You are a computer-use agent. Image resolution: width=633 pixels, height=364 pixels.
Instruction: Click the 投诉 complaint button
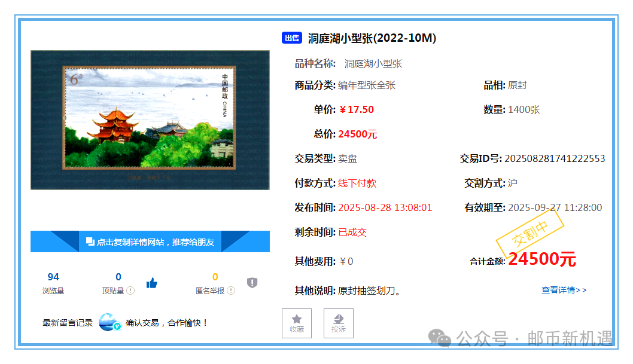(x=338, y=323)
